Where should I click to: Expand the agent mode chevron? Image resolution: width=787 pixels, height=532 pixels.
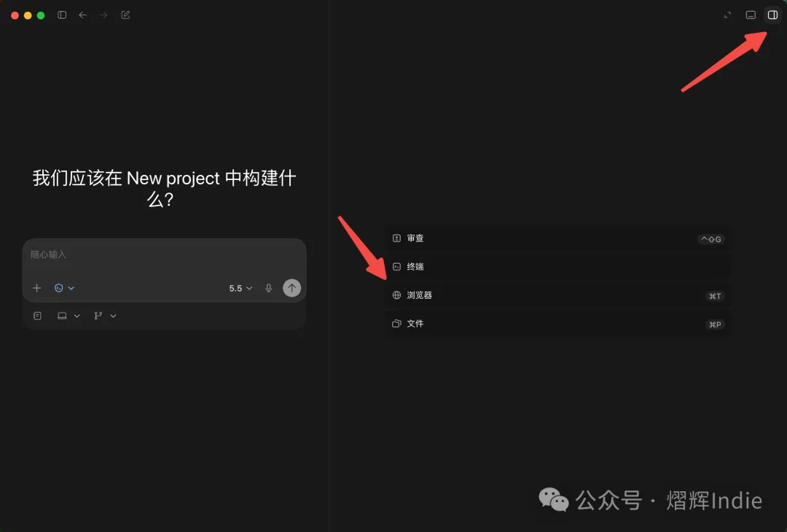coord(71,288)
